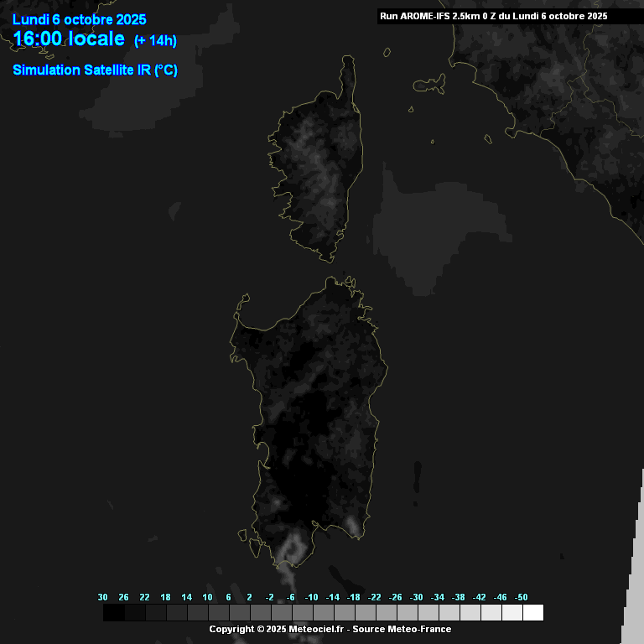Click the 'Lundi 6 octobre 2025' date title

click(x=80, y=20)
